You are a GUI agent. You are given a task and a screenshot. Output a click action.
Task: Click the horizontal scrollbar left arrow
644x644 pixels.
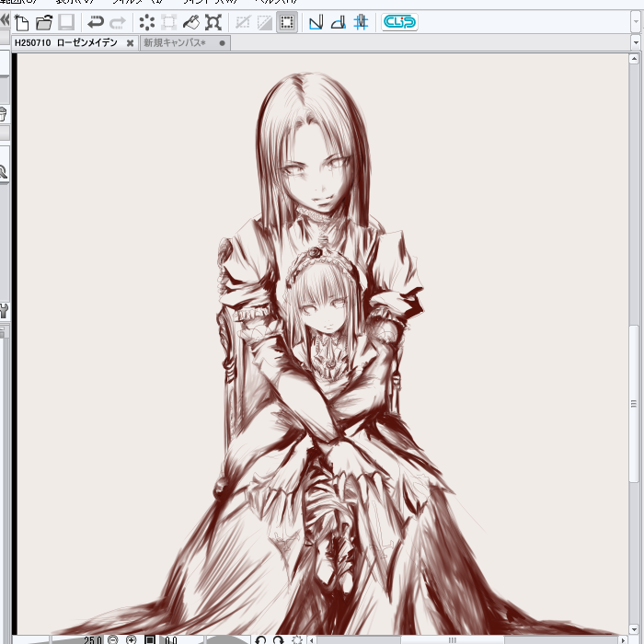point(313,640)
